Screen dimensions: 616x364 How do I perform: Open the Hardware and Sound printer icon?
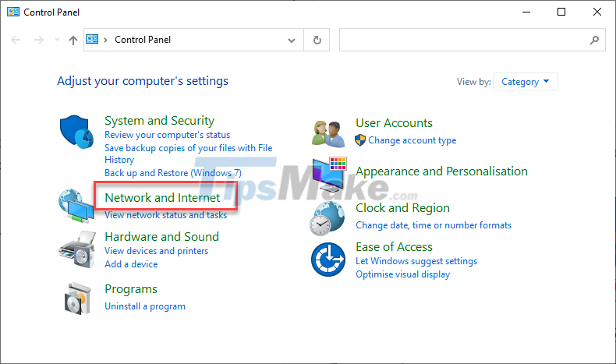pos(77,249)
